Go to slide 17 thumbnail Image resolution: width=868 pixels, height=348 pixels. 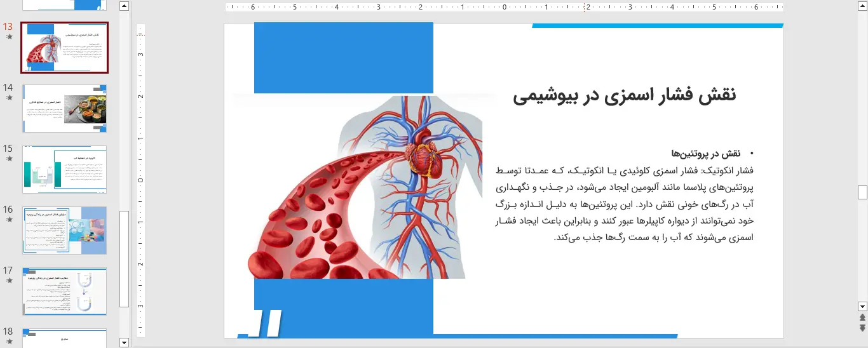pos(65,291)
